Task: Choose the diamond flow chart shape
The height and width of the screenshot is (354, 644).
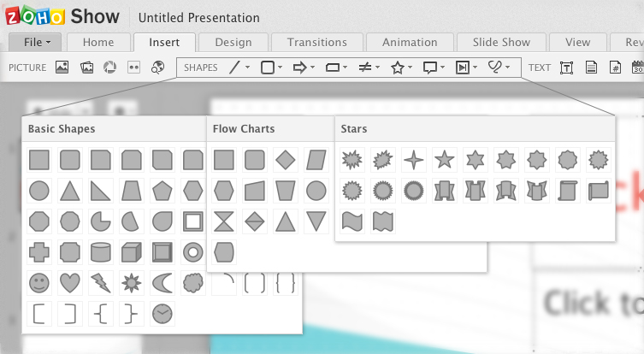Action: coord(286,159)
